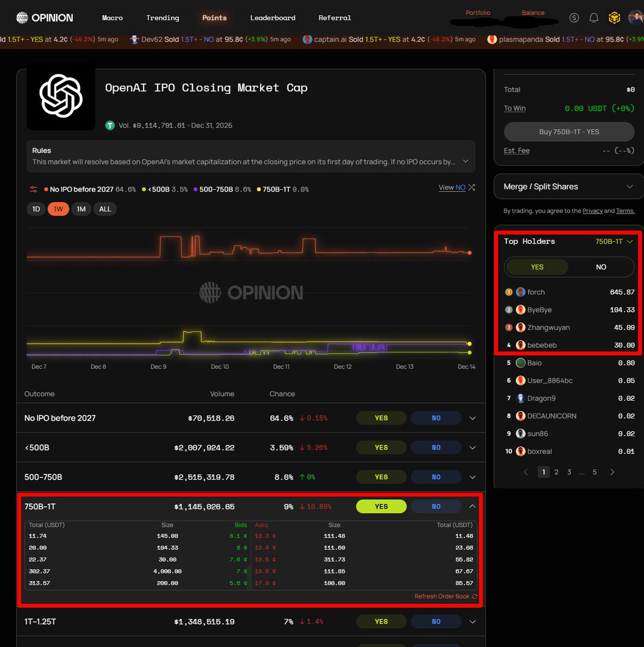The width and height of the screenshot is (644, 647).
Task: Click NO for No IPO before 2027
Action: click(x=436, y=418)
